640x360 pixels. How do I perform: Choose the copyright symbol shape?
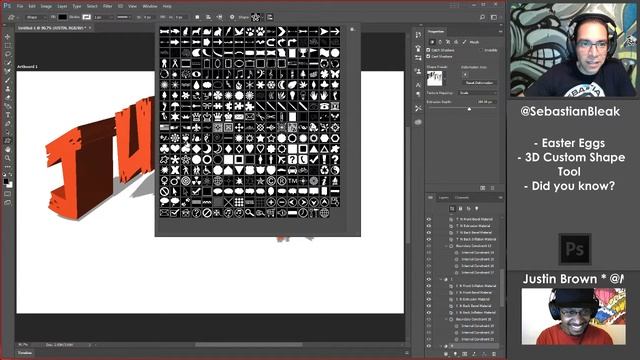(x=271, y=180)
